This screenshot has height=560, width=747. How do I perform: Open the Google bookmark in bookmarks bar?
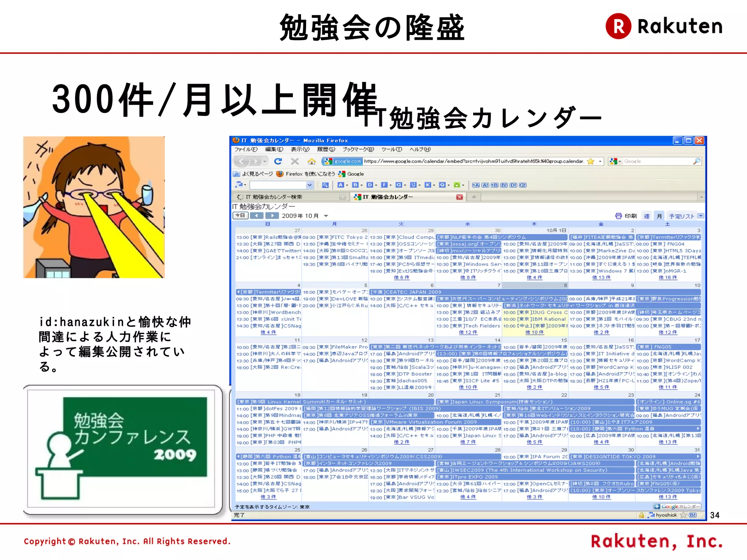351,174
